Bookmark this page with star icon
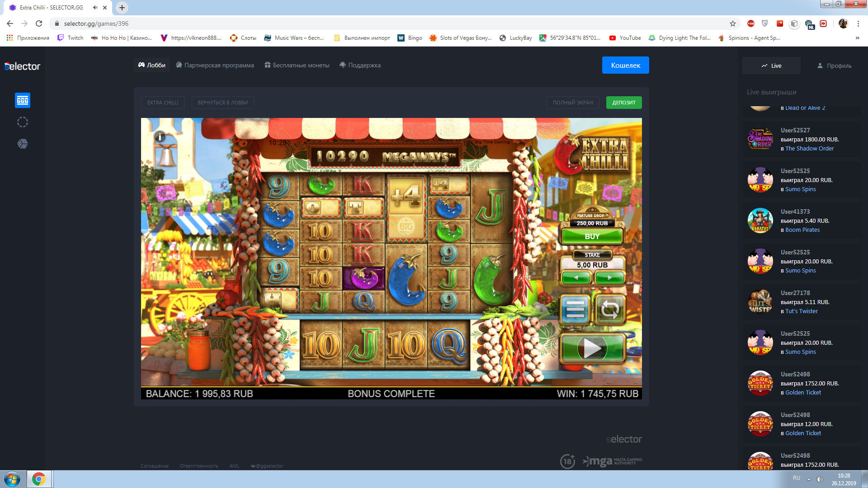868x488 pixels. point(733,23)
